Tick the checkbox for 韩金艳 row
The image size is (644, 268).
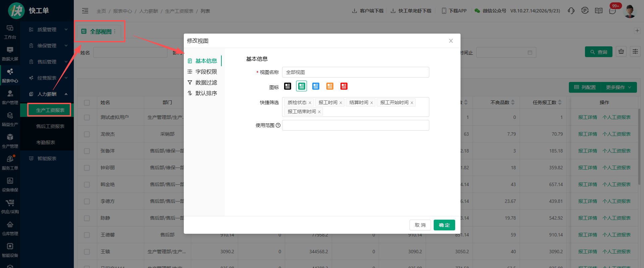[x=87, y=185]
